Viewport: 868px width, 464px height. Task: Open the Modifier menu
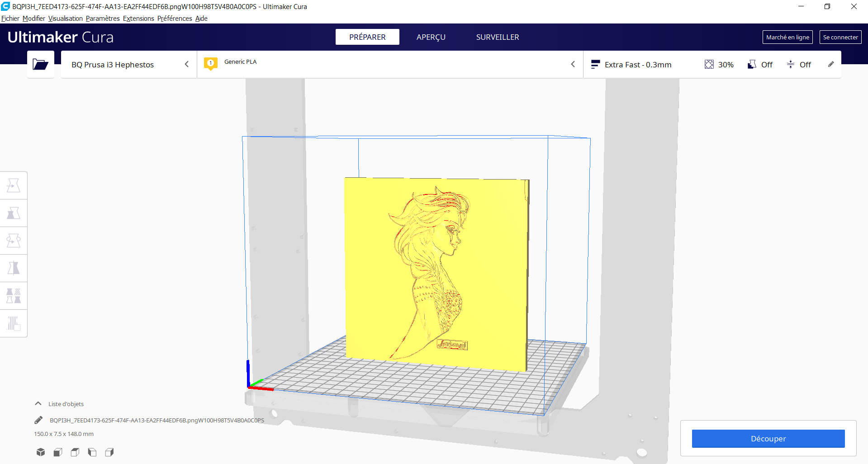pyautogui.click(x=34, y=19)
